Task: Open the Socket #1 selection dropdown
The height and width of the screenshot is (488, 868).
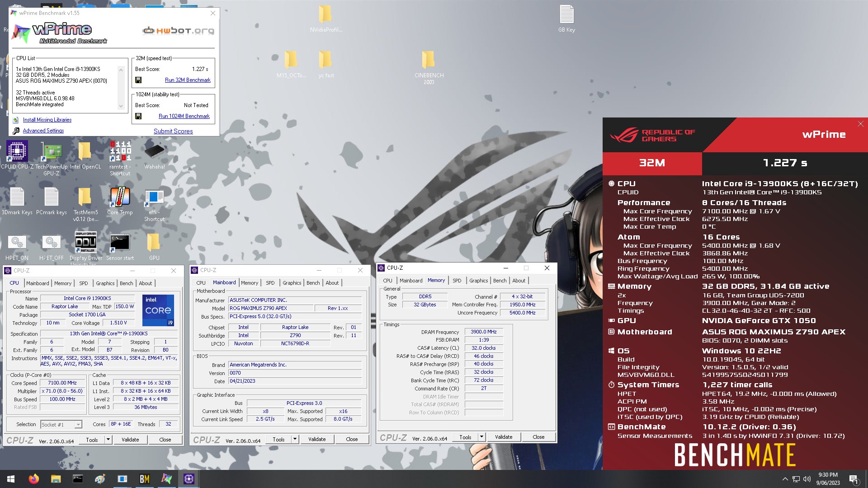Action: click(78, 425)
